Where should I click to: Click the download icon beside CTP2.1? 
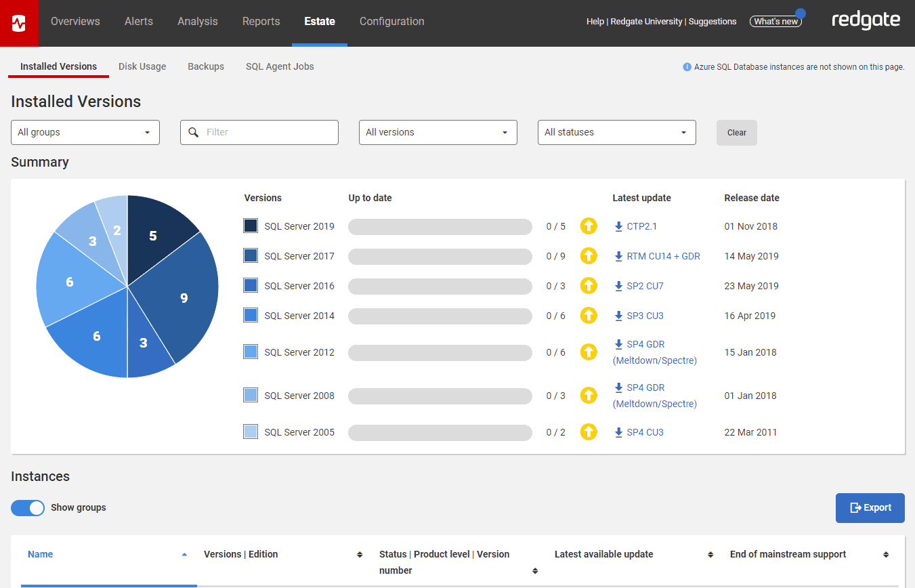pos(618,226)
